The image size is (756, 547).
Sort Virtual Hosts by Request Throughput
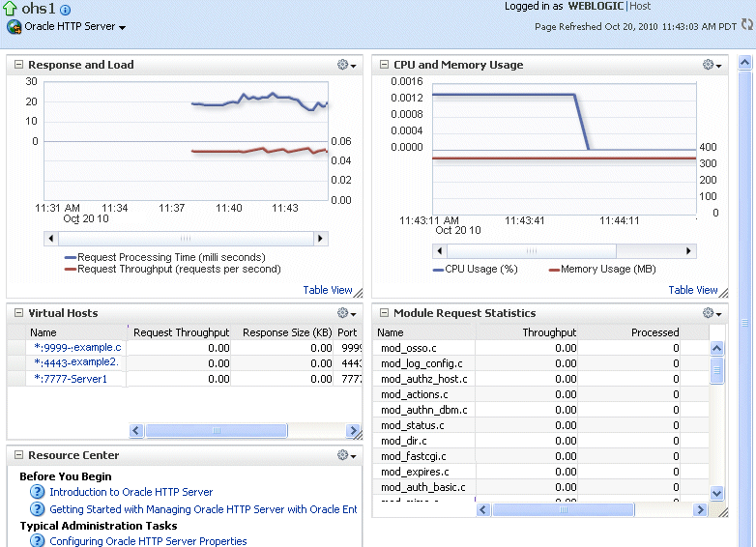(181, 332)
